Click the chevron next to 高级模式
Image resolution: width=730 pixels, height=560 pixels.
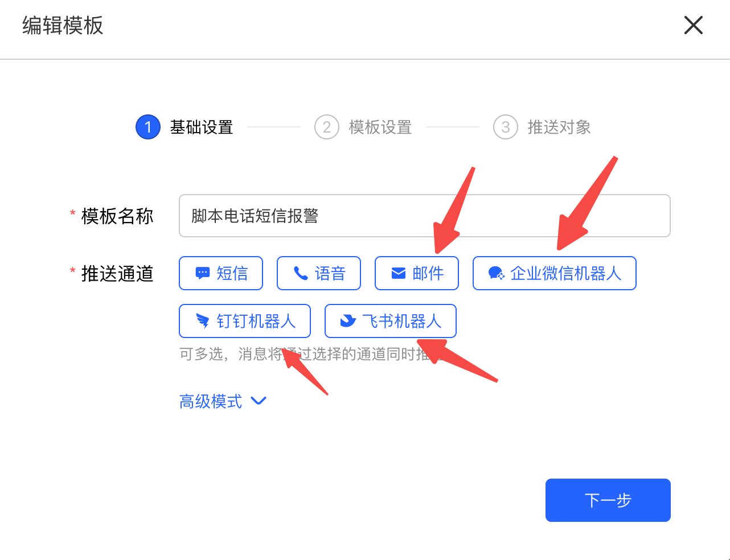(x=259, y=401)
